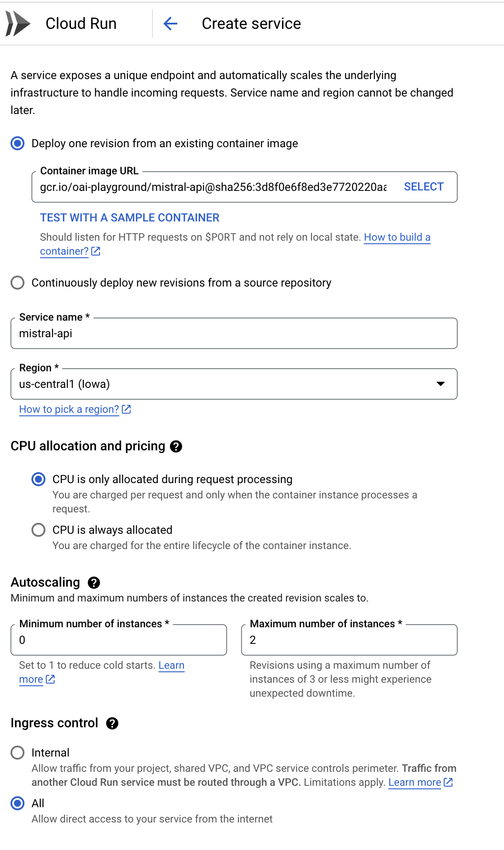Select the All ingress radio button

tap(17, 803)
